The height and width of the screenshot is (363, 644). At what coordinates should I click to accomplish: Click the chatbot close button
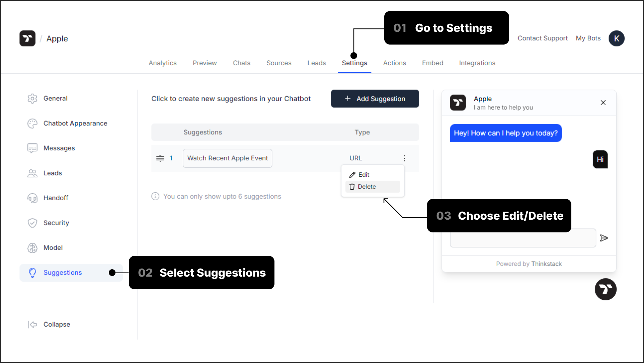(603, 102)
